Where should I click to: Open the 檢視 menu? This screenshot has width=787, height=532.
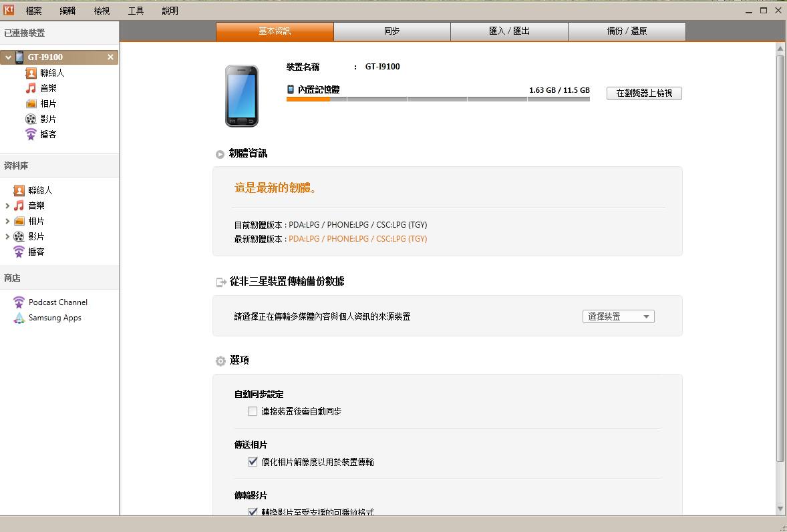[x=102, y=11]
